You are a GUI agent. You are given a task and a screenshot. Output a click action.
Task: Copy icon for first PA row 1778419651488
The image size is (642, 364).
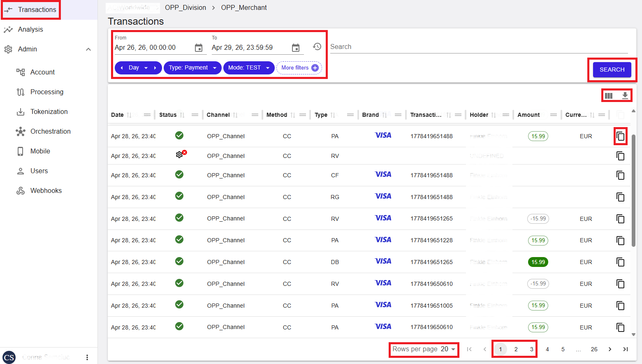(621, 136)
